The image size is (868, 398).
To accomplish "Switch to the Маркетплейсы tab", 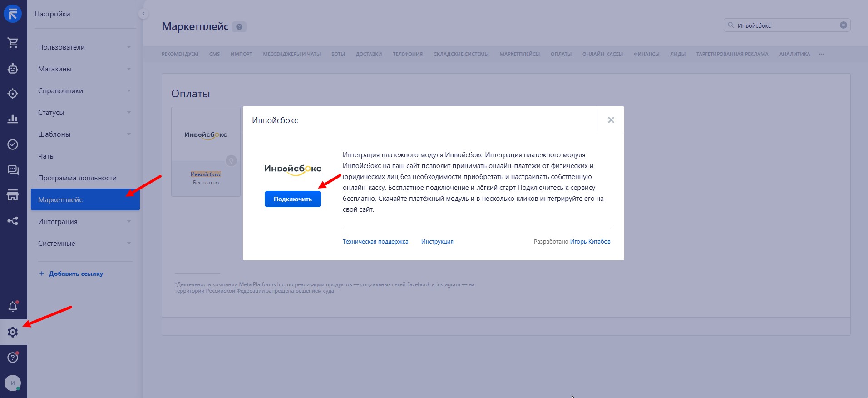I will [x=519, y=54].
